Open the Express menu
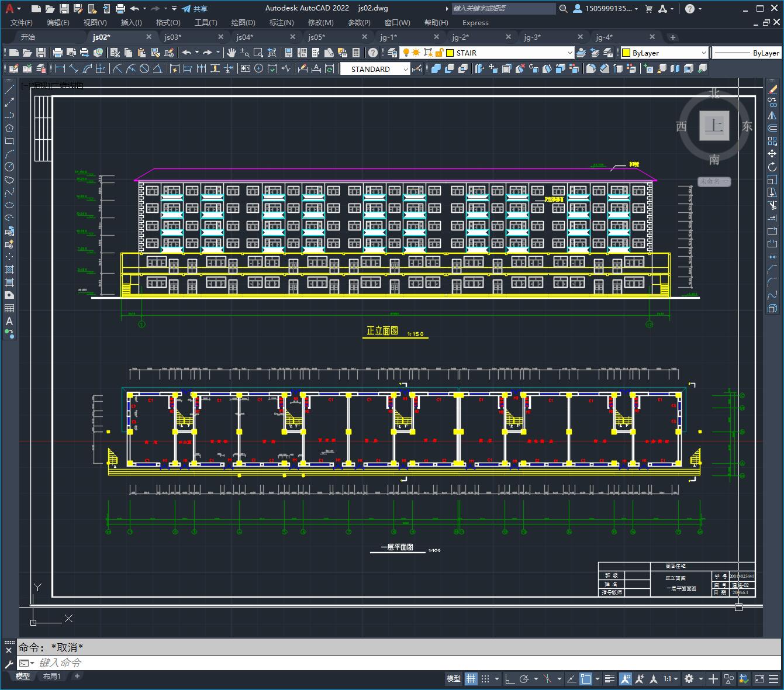 pos(475,23)
